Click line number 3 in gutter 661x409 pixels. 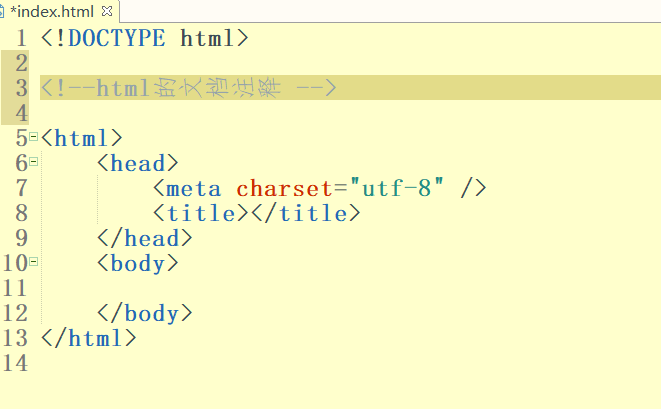click(21, 88)
